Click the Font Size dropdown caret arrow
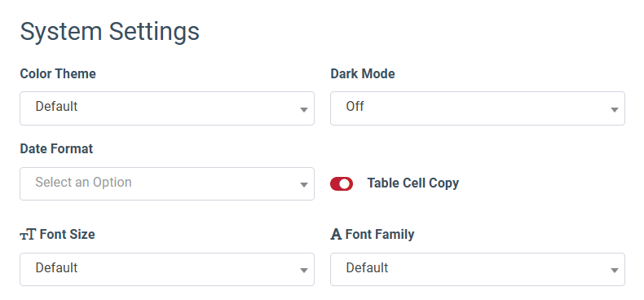 click(x=304, y=271)
